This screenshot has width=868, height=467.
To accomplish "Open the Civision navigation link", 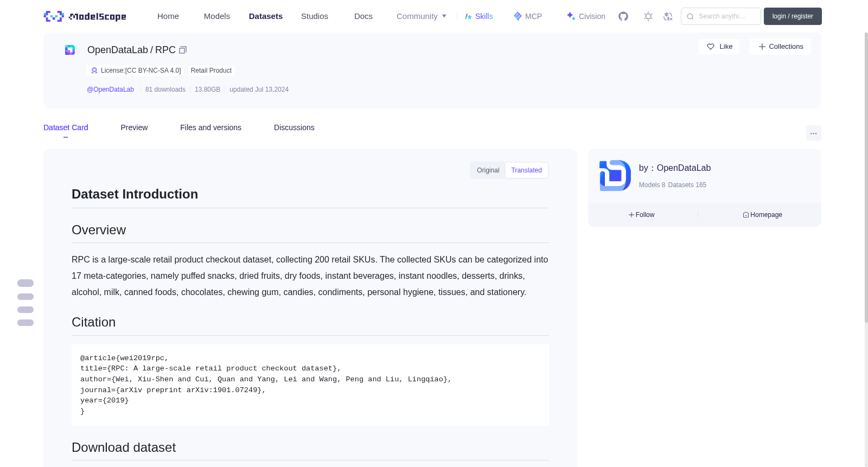I will tap(585, 16).
